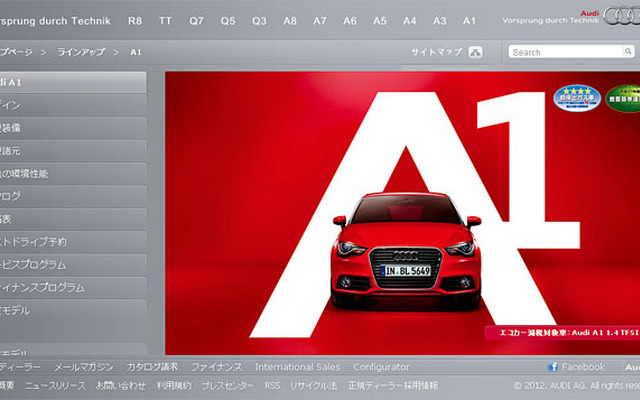Viewport: 640px width, 400px height.
Task: Open the ニュースリリース footer link
Action: tap(56, 385)
